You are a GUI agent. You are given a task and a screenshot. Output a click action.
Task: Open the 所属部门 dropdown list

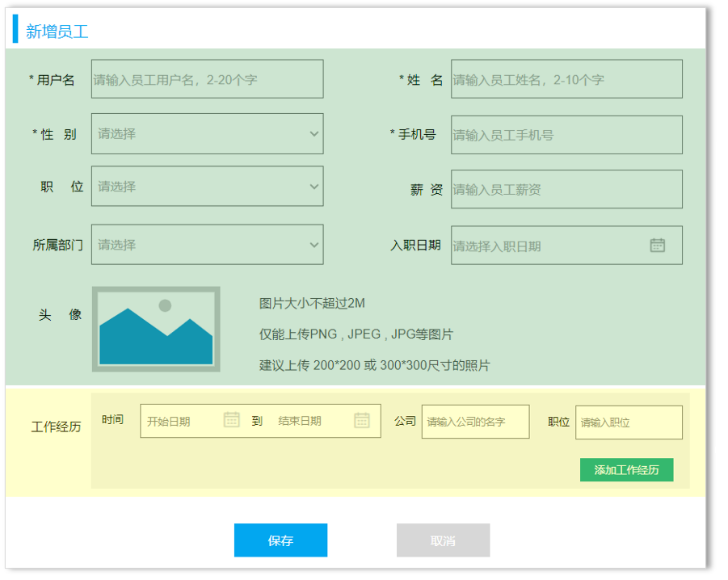pyautogui.click(x=207, y=245)
